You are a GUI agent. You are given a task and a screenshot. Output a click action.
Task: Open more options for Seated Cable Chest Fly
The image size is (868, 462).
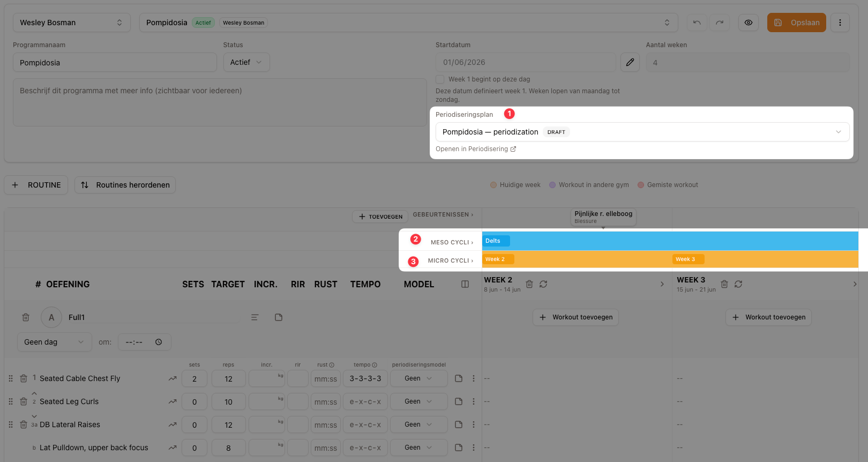point(474,378)
